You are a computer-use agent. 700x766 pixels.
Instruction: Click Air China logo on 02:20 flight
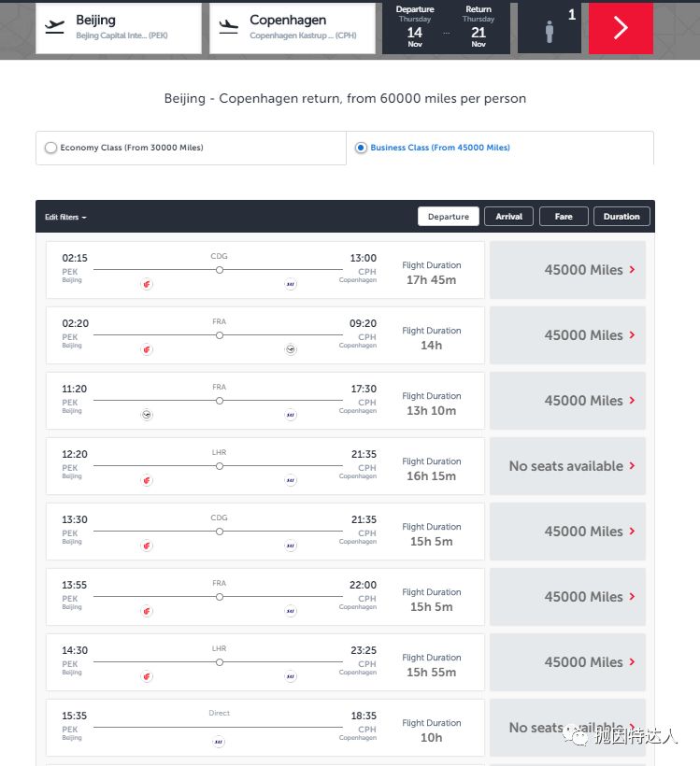147,349
